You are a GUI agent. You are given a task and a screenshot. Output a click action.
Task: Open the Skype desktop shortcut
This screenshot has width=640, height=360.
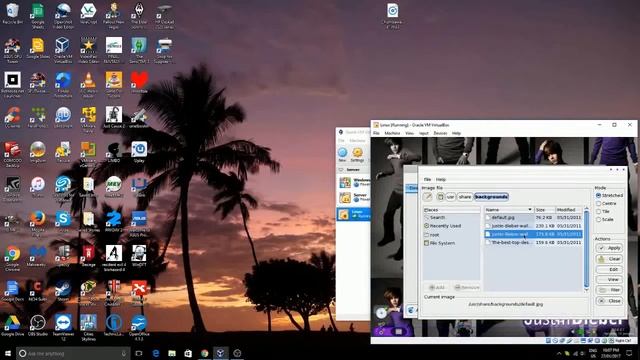coord(63,222)
